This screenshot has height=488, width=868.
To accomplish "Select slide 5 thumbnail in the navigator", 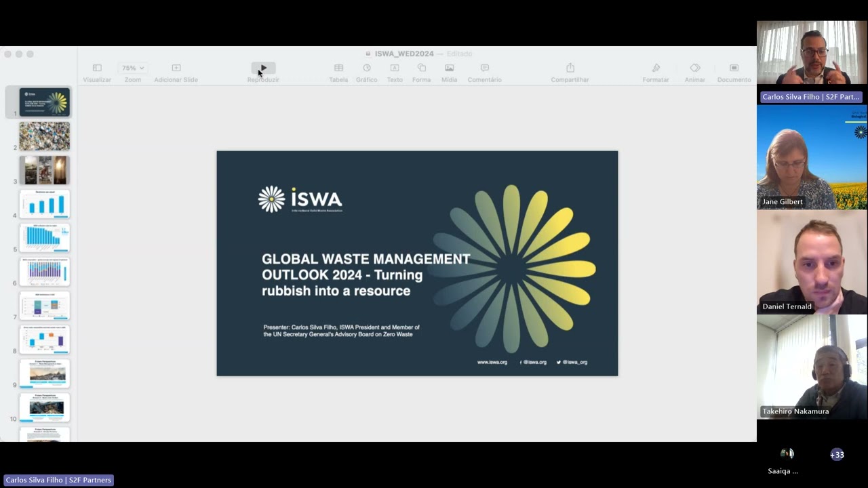I will point(44,238).
